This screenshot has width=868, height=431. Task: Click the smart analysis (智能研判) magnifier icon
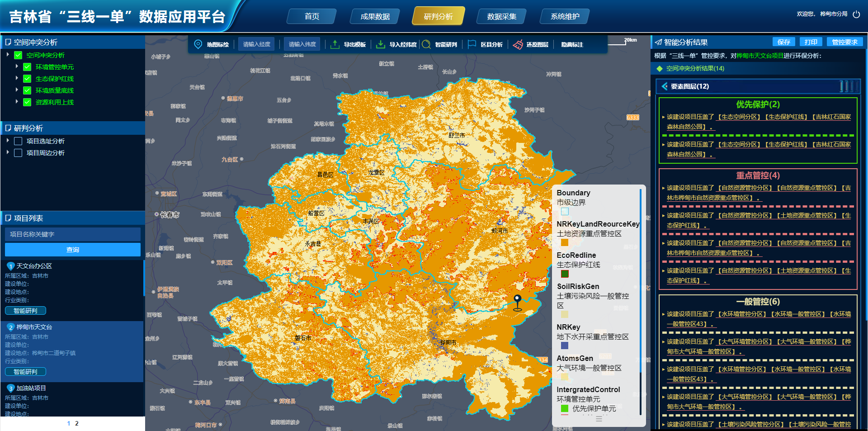pyautogui.click(x=426, y=44)
